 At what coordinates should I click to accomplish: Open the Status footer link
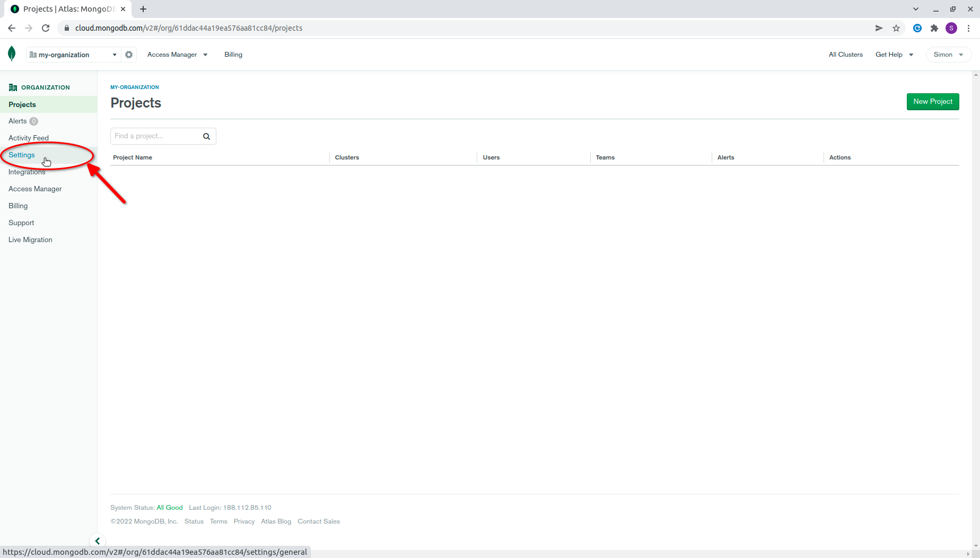[x=194, y=521]
